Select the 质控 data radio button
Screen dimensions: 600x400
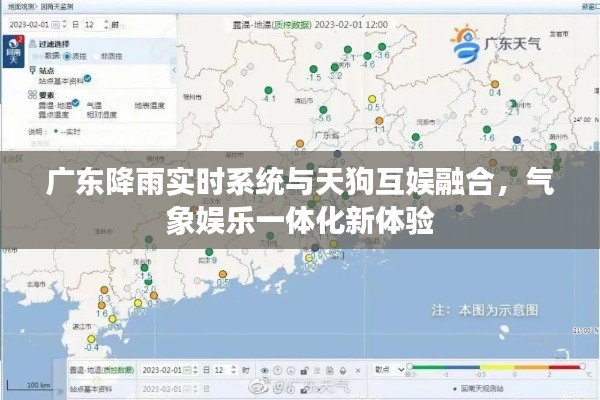(x=67, y=56)
